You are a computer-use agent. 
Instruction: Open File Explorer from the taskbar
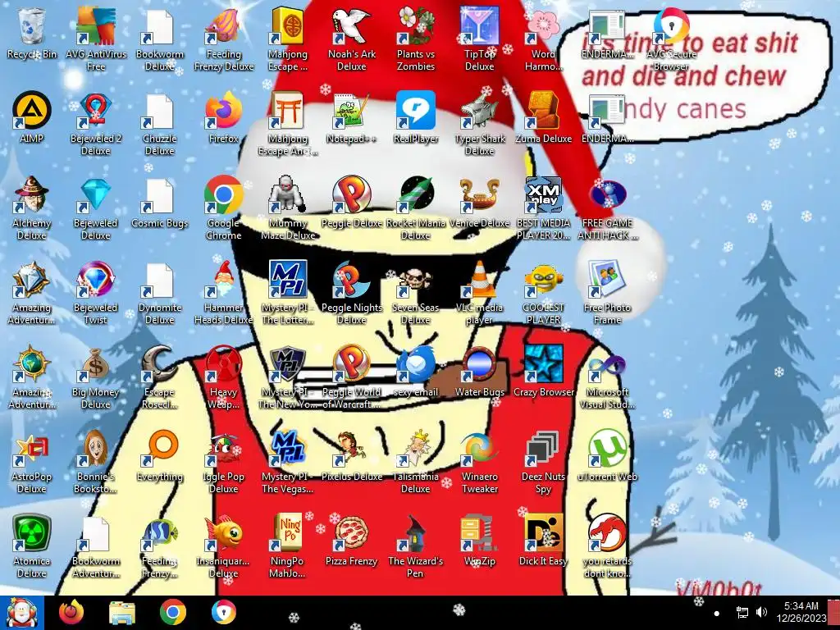122,612
